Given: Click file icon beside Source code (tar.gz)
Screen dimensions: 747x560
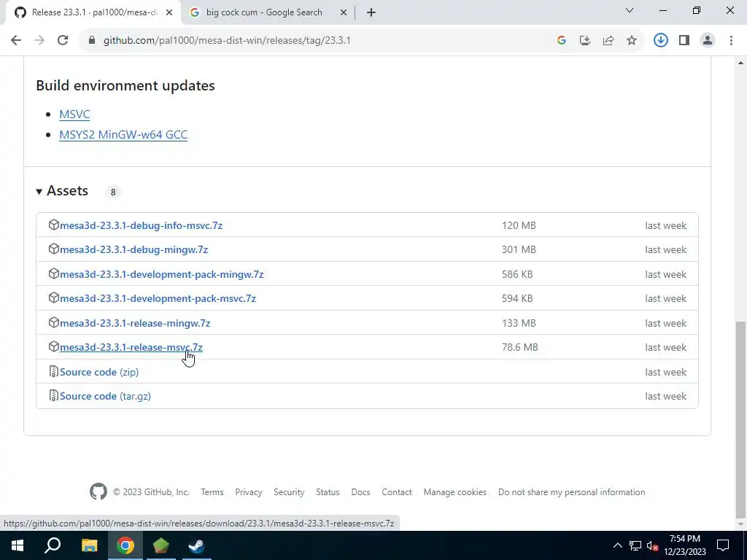Looking at the screenshot, I should pos(54,395).
